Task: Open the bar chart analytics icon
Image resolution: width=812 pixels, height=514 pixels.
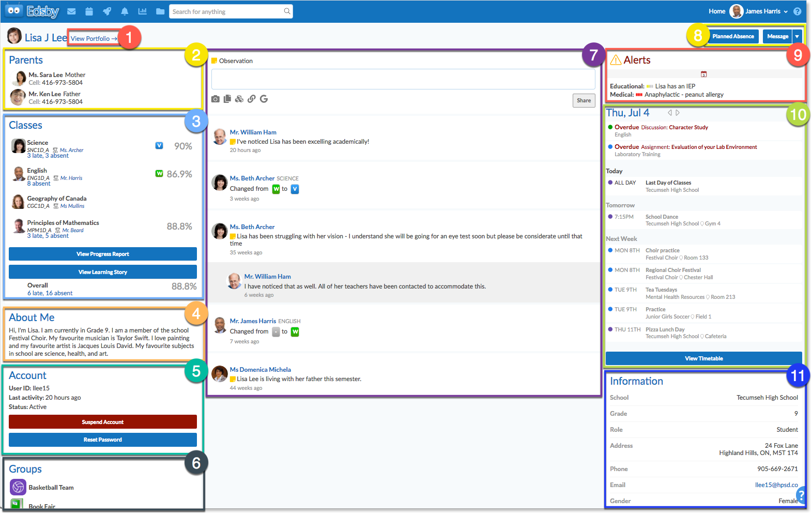Action: coord(142,11)
